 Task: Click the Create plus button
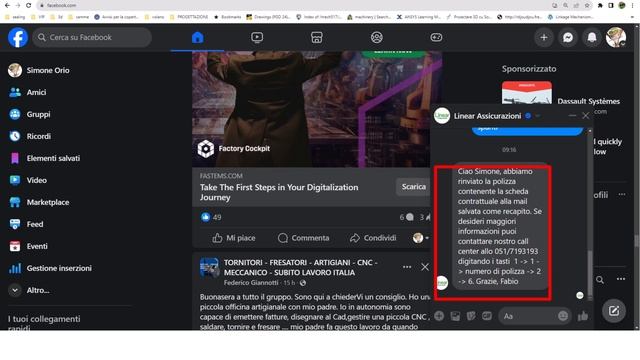coord(544,38)
